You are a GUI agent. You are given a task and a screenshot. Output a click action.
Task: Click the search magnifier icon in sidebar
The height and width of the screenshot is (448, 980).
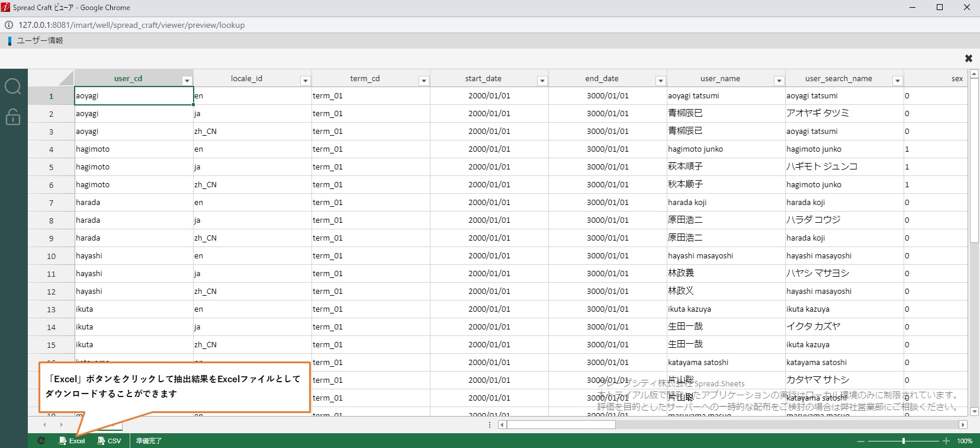coord(13,87)
